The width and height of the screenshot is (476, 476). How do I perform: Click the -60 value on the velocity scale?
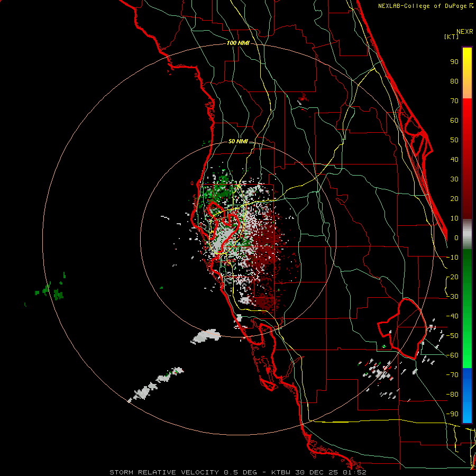[452, 355]
